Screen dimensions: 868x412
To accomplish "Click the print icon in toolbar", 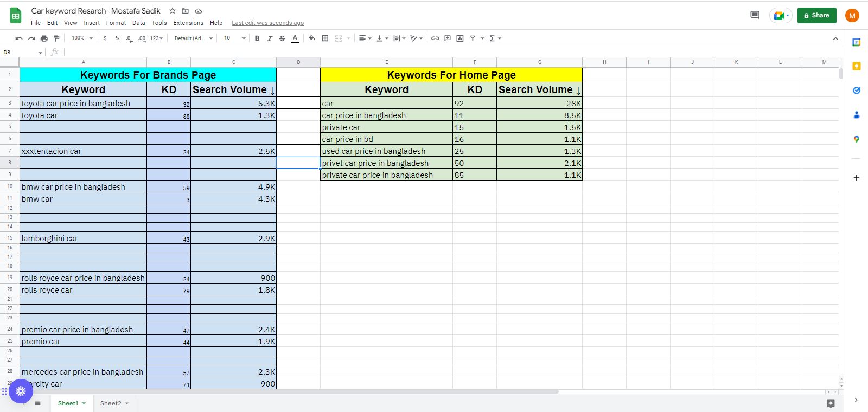I will 44,38.
